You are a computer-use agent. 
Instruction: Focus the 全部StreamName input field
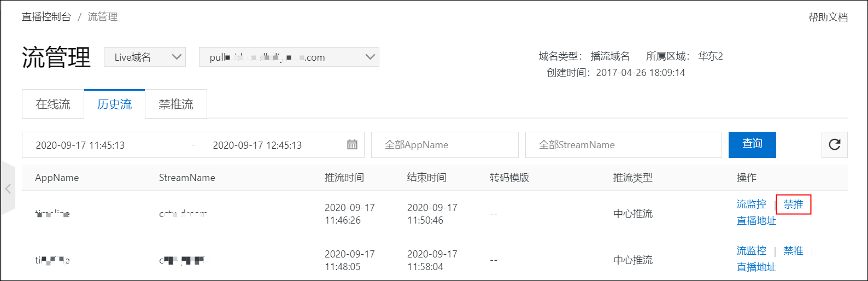point(624,145)
